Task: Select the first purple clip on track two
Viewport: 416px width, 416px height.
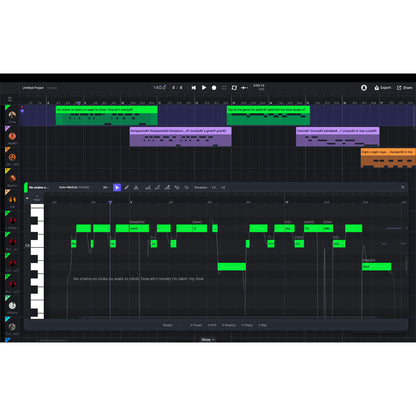Action: click(180, 137)
